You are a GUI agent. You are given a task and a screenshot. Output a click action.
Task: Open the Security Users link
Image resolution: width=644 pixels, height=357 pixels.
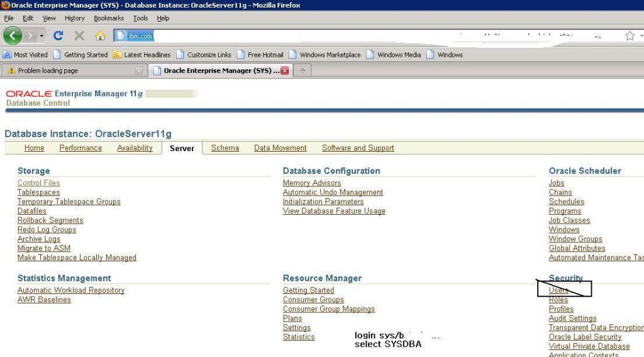(558, 290)
